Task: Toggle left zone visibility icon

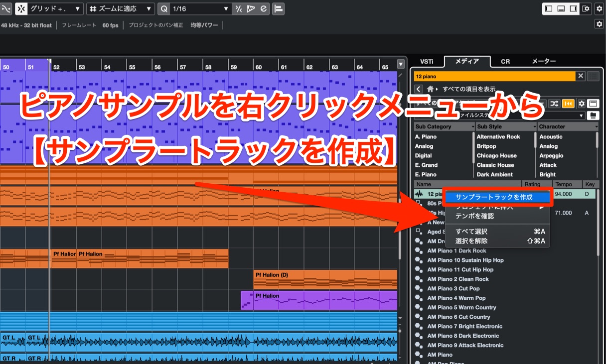Action: (549, 8)
